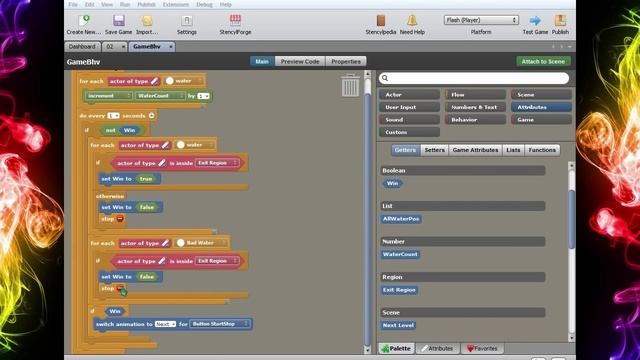Switch to Preview Code view

(300, 61)
